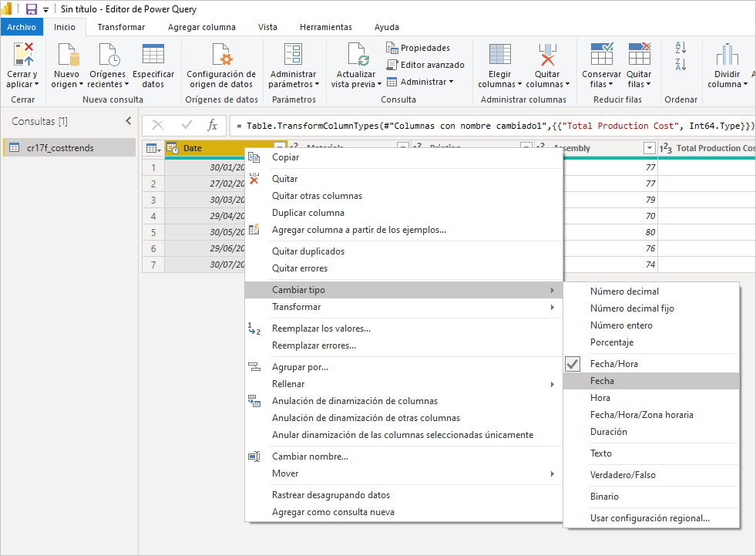Choose Agrupar por...
Viewport: 756px width, 556px height.
[404, 367]
